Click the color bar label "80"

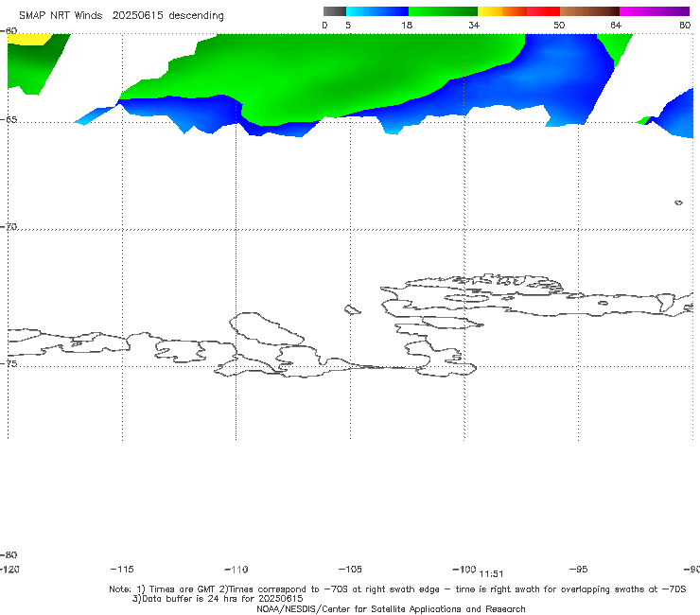click(x=685, y=26)
